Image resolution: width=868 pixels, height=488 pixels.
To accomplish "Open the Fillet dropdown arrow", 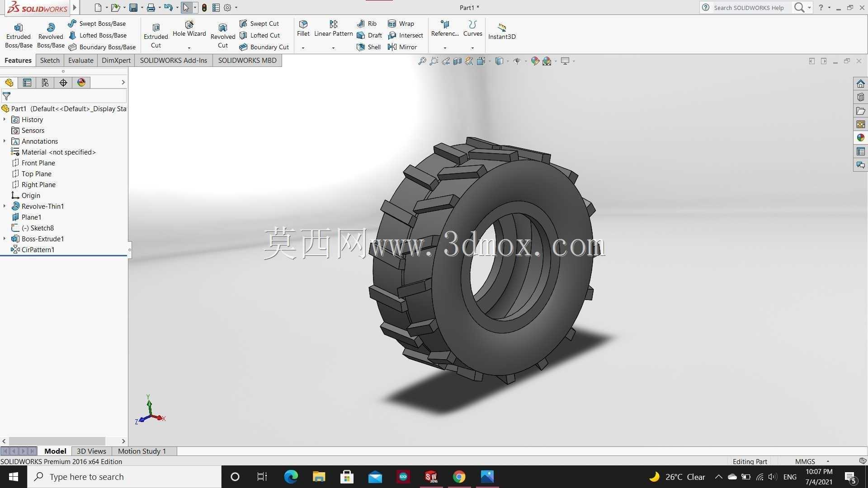I will [303, 48].
